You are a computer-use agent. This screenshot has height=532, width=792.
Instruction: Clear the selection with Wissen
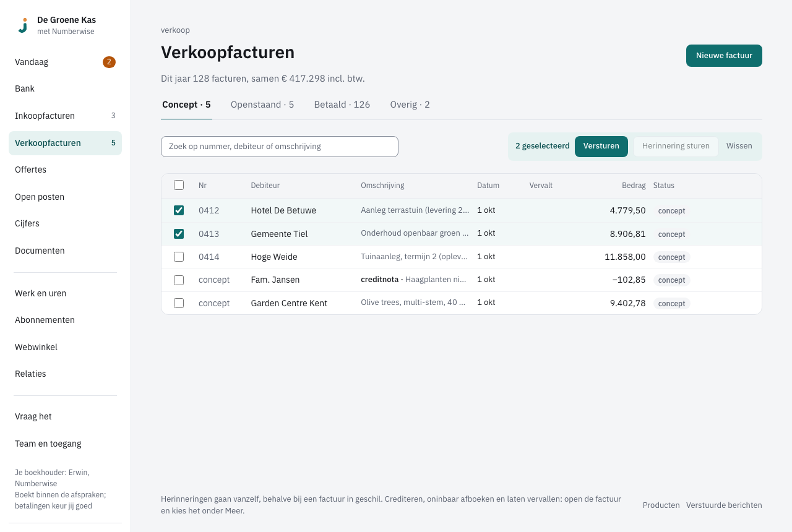pyautogui.click(x=739, y=147)
